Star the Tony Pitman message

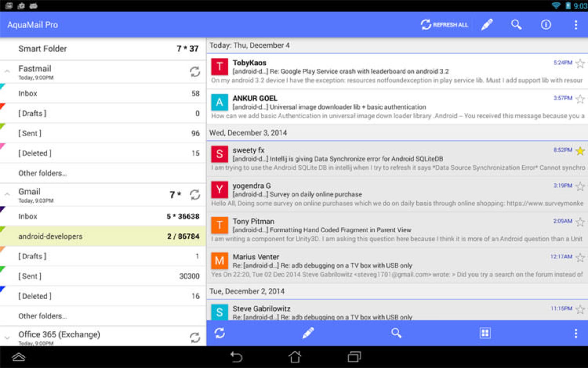580,222
